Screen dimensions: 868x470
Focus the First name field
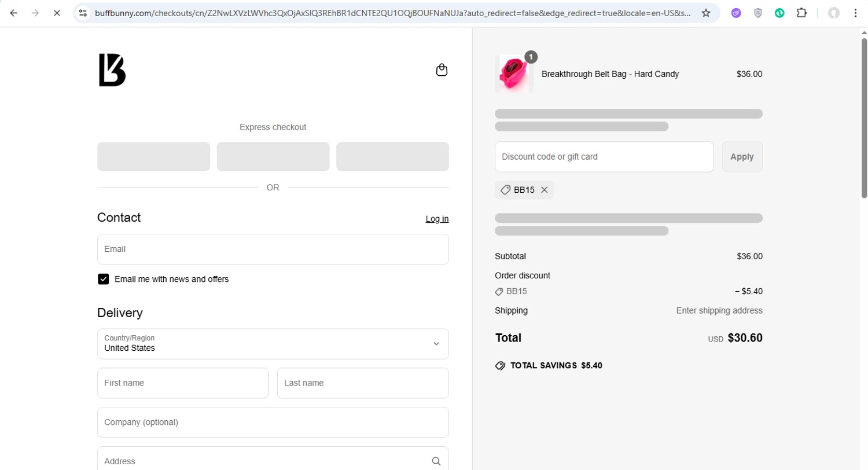(183, 383)
